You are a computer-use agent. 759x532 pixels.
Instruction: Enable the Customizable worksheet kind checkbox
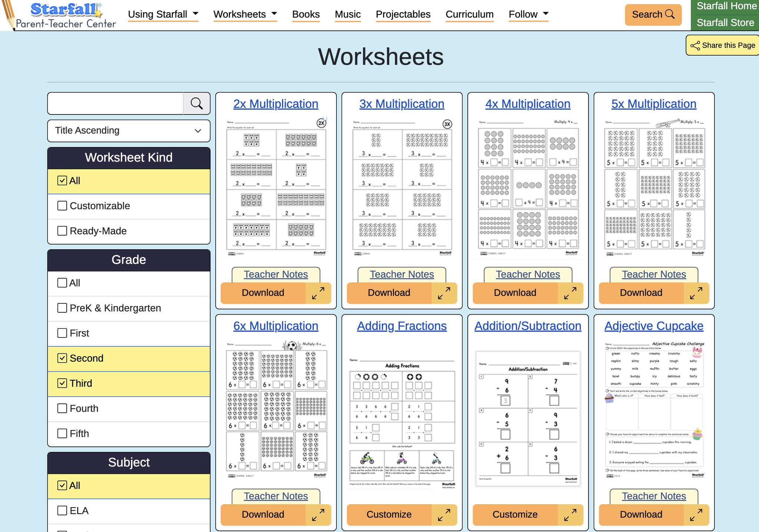click(x=62, y=206)
